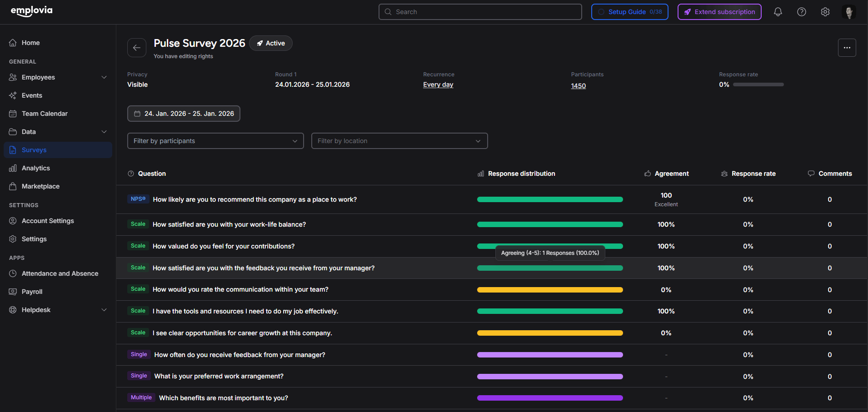Click into the Search field
Image resolution: width=868 pixels, height=412 pixels.
point(480,12)
